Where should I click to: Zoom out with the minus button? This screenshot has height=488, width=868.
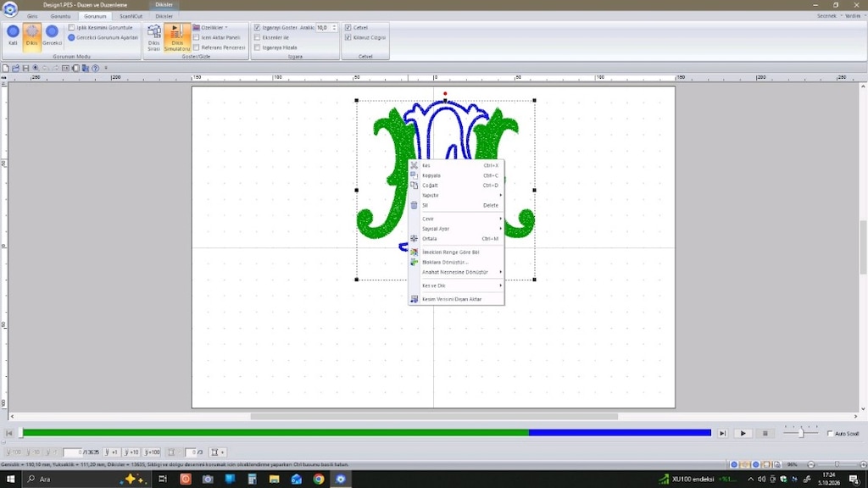pyautogui.click(x=811, y=465)
